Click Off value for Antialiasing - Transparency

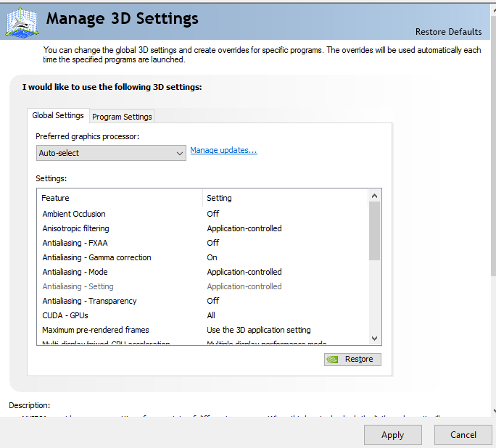click(213, 301)
